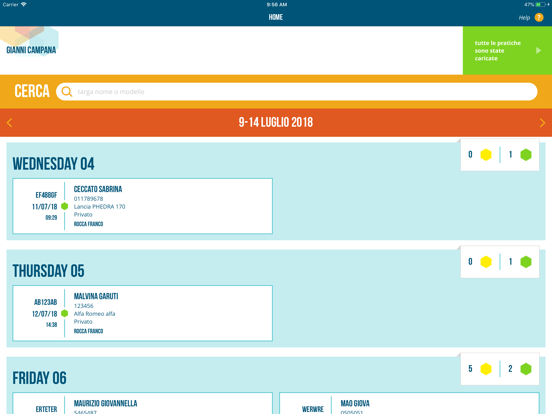Image resolution: width=552 pixels, height=414 pixels.
Task: Click license plate EF488GF
Action: pyautogui.click(x=46, y=195)
